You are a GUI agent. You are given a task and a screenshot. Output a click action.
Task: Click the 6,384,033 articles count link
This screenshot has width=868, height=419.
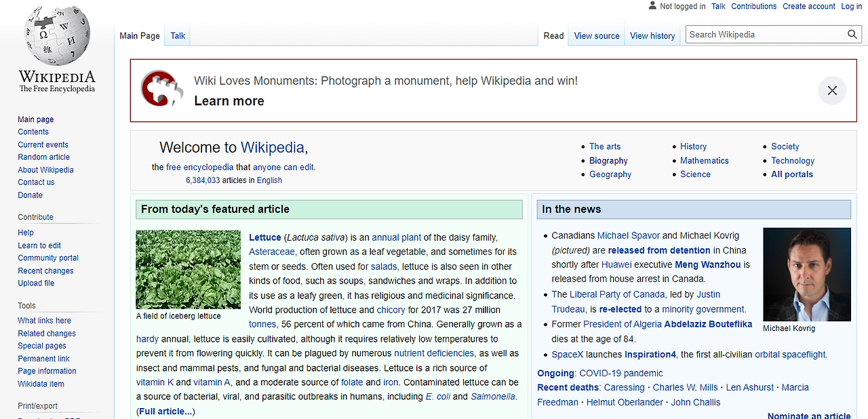pyautogui.click(x=203, y=180)
